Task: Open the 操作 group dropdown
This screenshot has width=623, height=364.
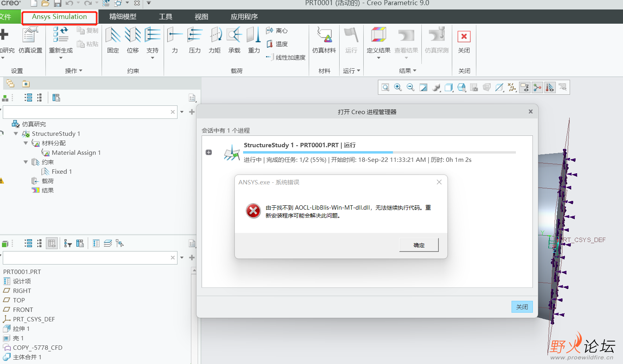Action: (x=74, y=71)
